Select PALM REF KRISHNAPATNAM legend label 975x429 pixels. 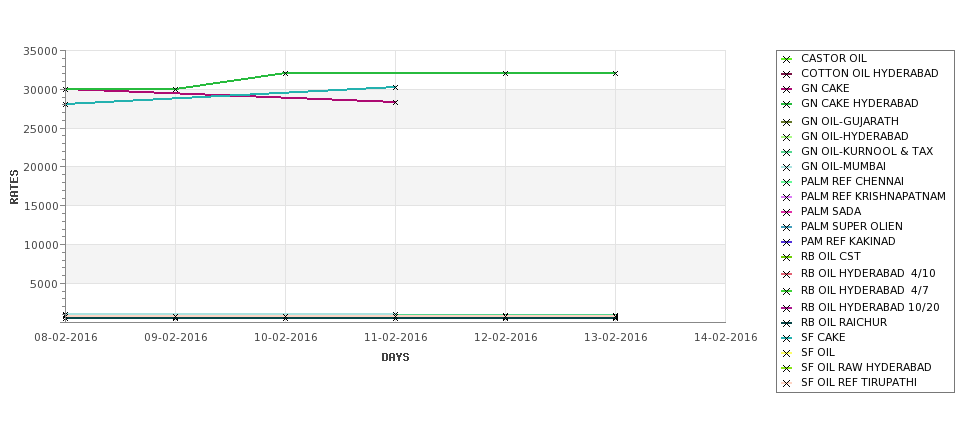click(873, 196)
